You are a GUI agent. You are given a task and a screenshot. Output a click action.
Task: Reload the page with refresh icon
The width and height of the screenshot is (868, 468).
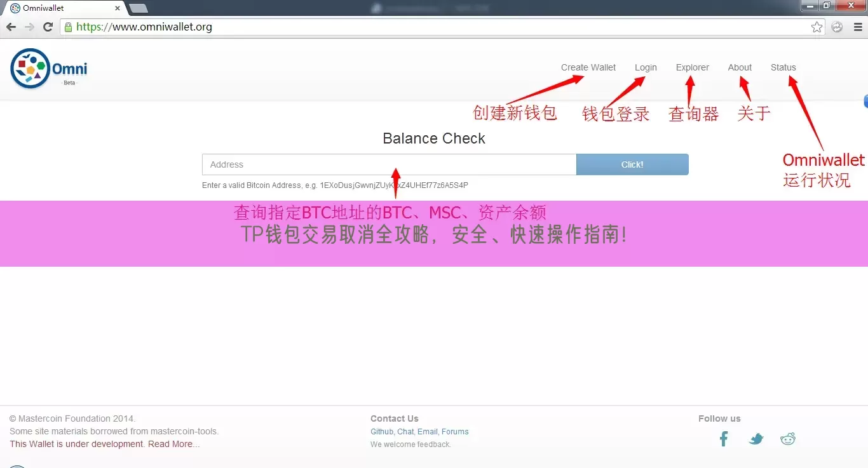pos(48,27)
